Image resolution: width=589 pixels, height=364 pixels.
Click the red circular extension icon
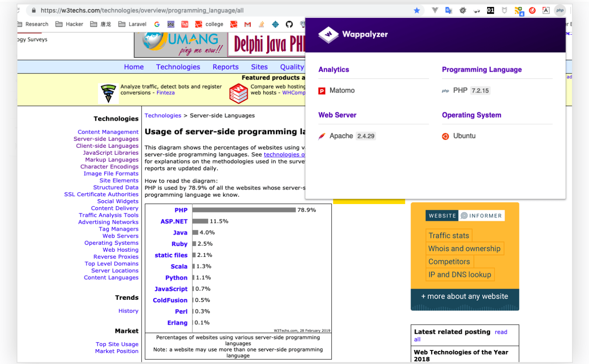click(x=532, y=10)
